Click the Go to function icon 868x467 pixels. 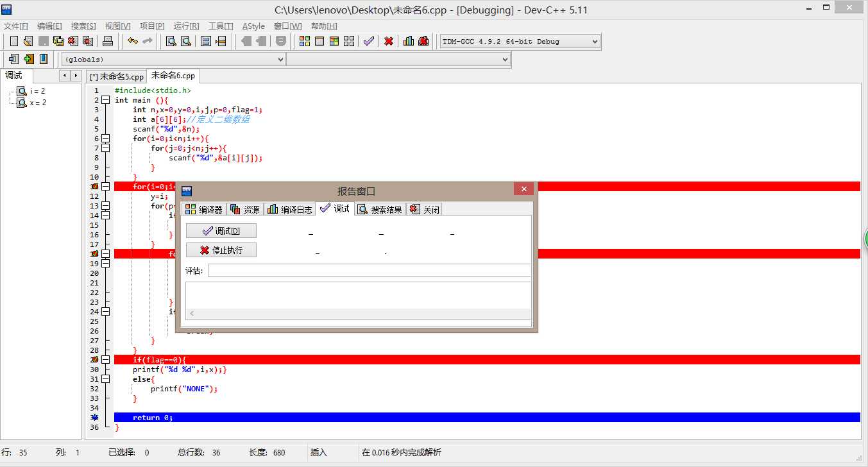click(x=206, y=41)
